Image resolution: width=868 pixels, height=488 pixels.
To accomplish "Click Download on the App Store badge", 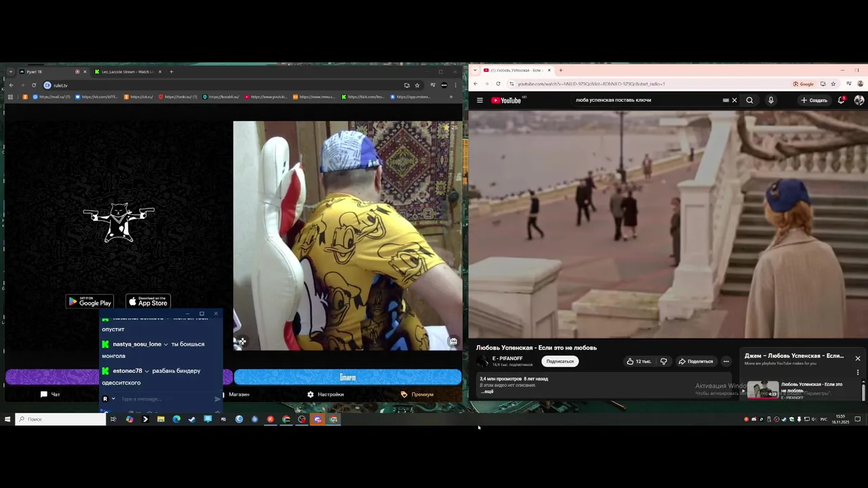I will (x=148, y=302).
